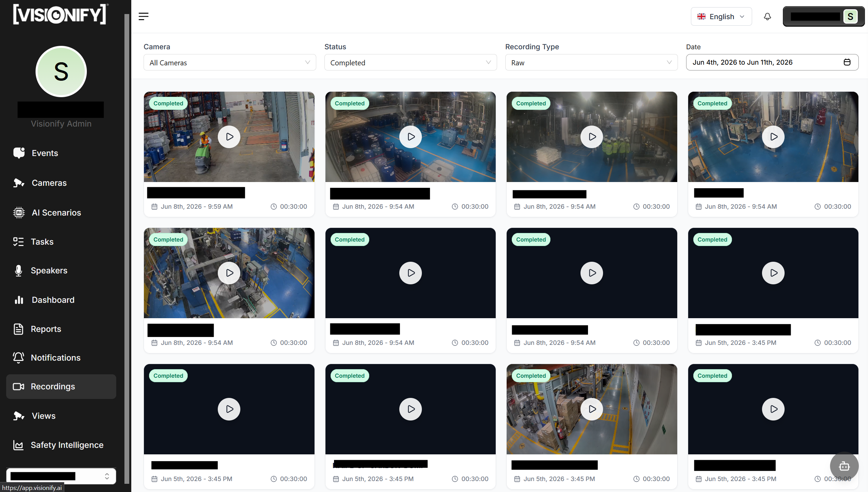Navigate to Tasks

(42, 242)
